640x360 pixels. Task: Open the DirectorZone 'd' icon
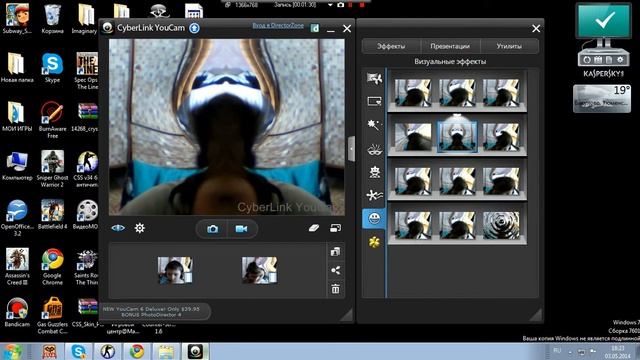(x=315, y=28)
